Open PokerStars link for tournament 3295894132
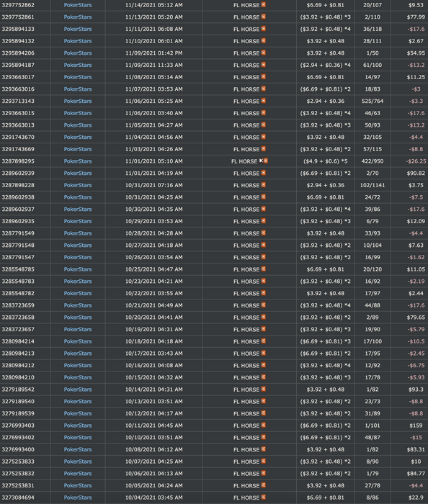This screenshot has height=504, width=428. click(x=78, y=41)
